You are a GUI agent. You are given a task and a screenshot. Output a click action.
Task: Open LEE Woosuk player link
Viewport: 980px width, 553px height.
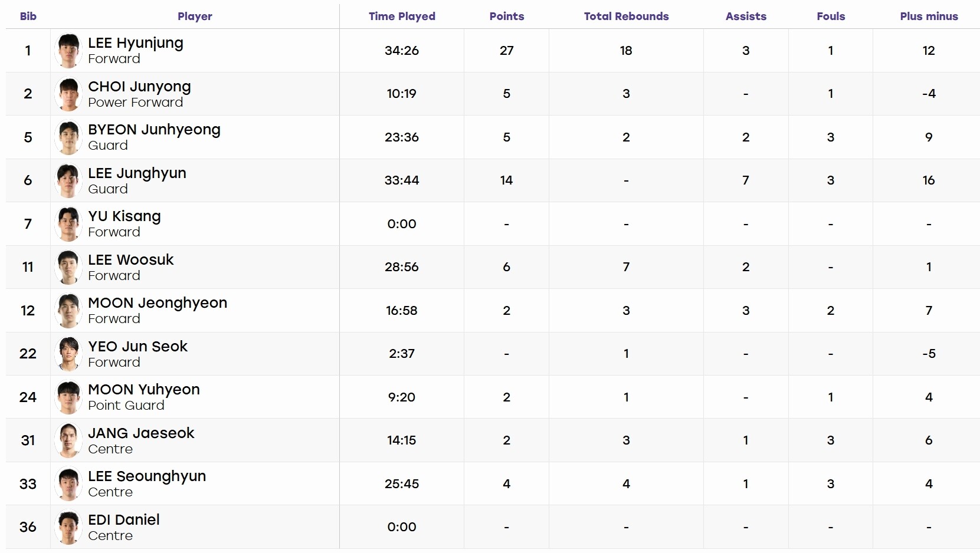[131, 260]
